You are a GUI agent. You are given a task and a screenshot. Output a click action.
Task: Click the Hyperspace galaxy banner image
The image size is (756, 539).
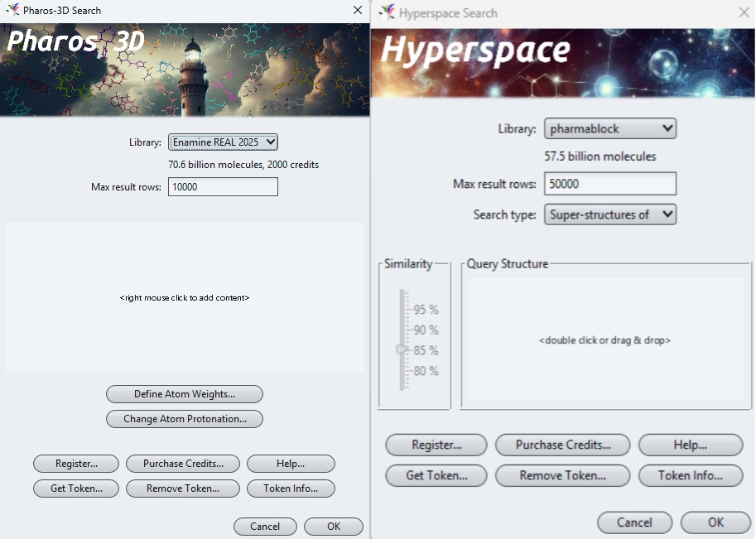coord(563,63)
